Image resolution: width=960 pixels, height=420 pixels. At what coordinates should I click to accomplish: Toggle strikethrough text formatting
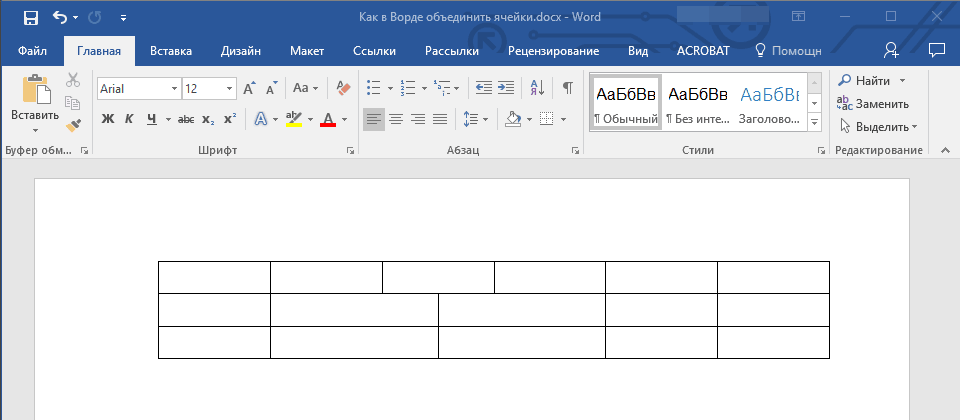[185, 119]
